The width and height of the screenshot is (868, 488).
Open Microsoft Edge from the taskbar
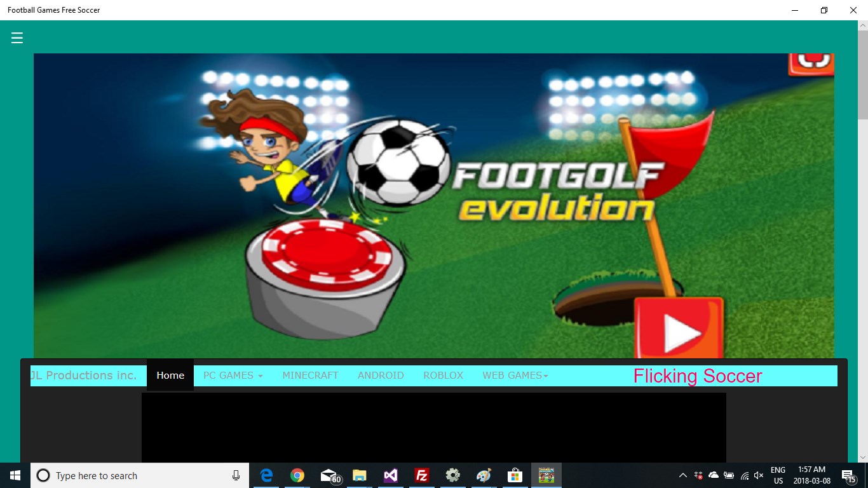(x=266, y=475)
